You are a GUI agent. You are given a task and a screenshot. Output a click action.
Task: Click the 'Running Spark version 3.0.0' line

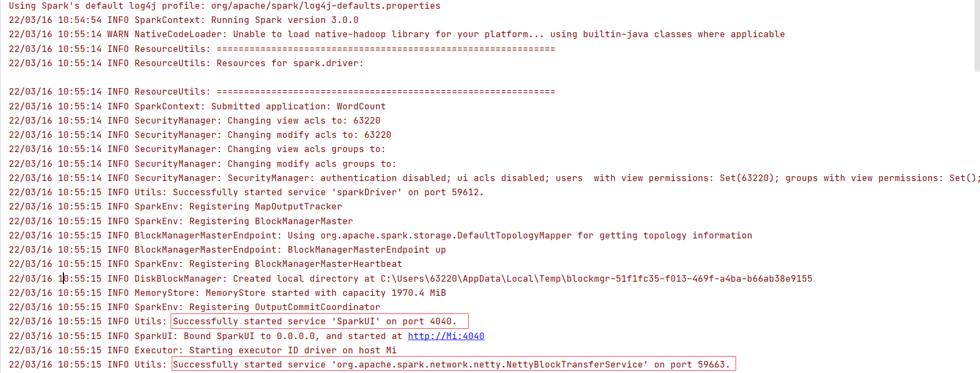tap(184, 20)
